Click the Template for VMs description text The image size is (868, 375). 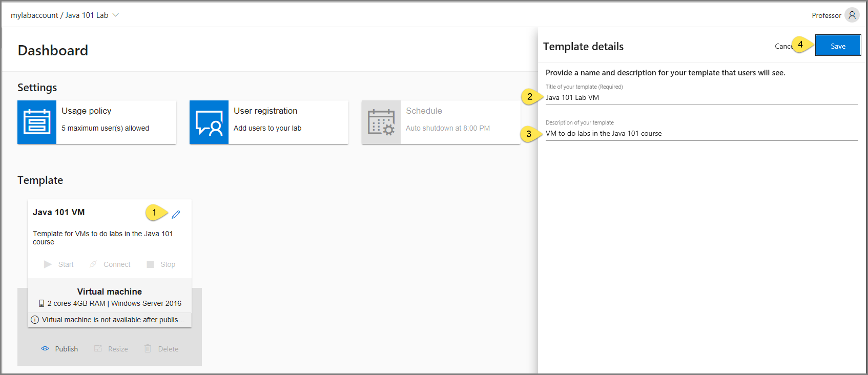click(x=103, y=238)
